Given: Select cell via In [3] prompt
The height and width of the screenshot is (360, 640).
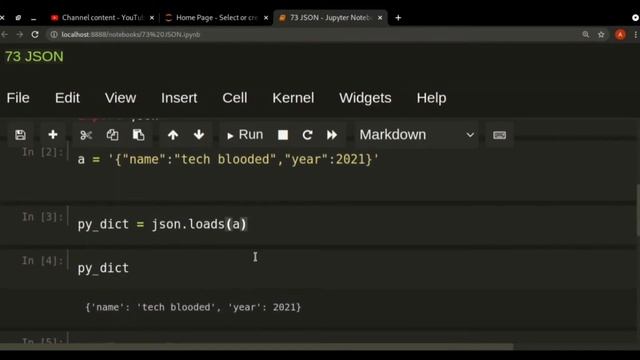Looking at the screenshot, I should (x=42, y=217).
